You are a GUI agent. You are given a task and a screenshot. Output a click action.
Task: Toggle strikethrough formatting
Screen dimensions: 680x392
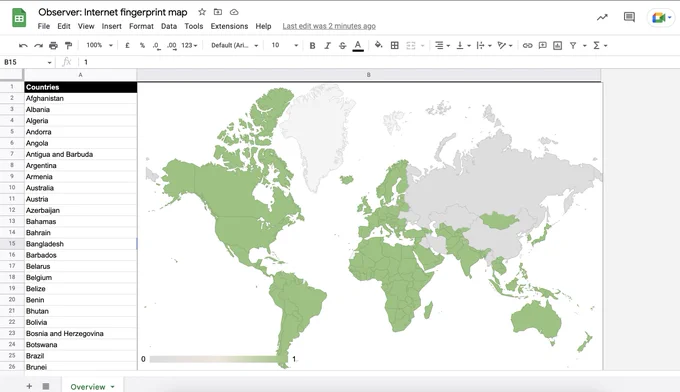343,46
